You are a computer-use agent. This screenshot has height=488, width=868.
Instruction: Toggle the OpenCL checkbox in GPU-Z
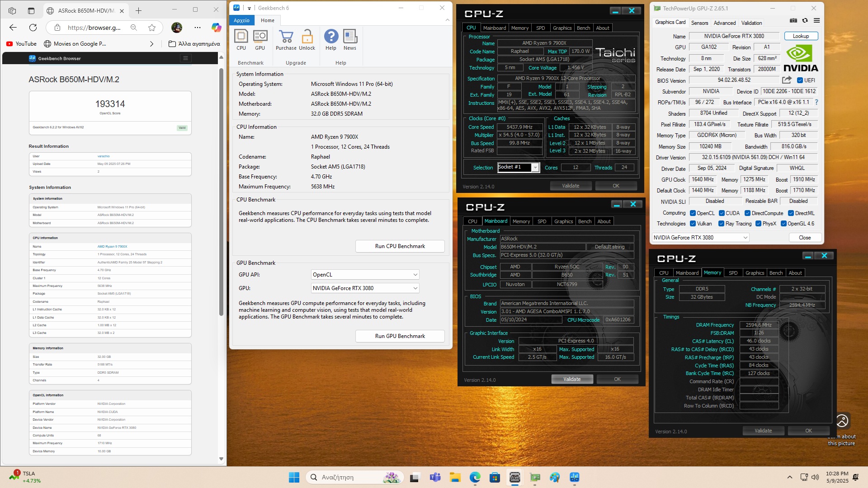pos(693,213)
